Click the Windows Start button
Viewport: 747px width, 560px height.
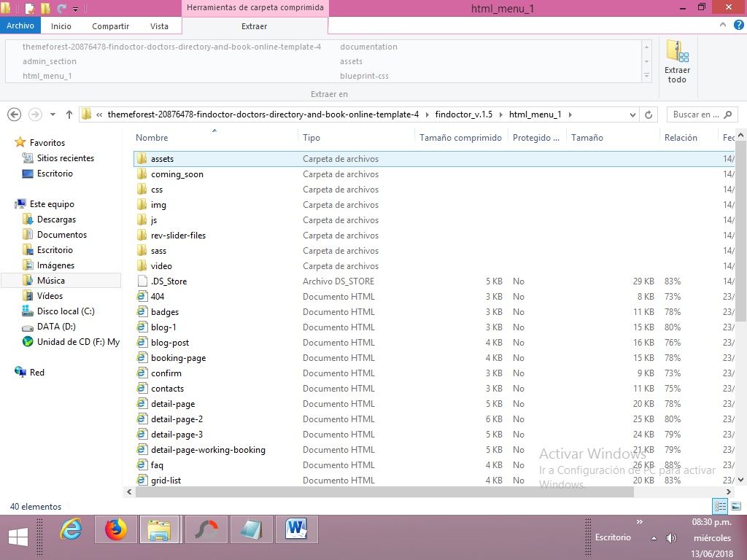point(18,537)
